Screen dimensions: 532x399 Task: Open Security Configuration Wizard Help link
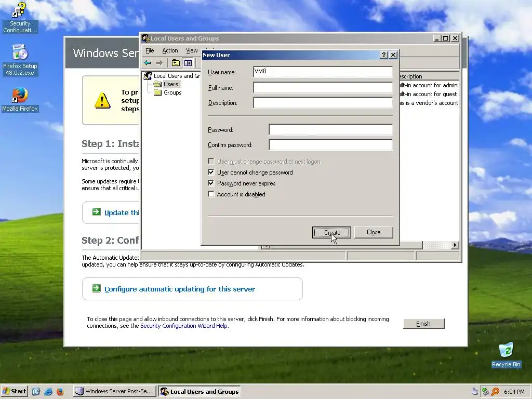(184, 326)
